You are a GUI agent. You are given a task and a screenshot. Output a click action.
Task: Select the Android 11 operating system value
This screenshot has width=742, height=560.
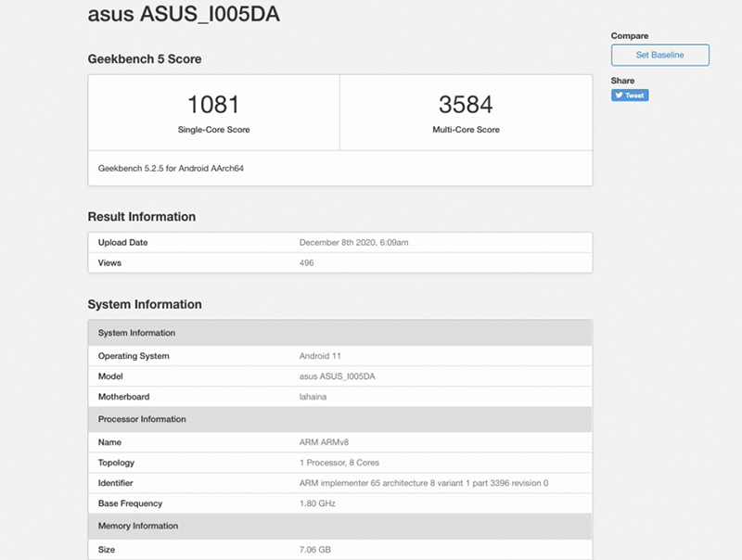click(x=320, y=356)
